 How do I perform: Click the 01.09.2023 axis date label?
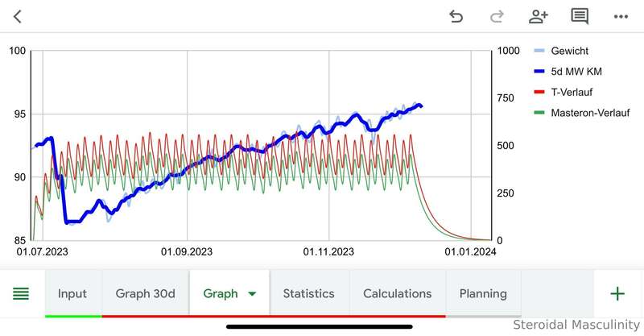(x=187, y=251)
